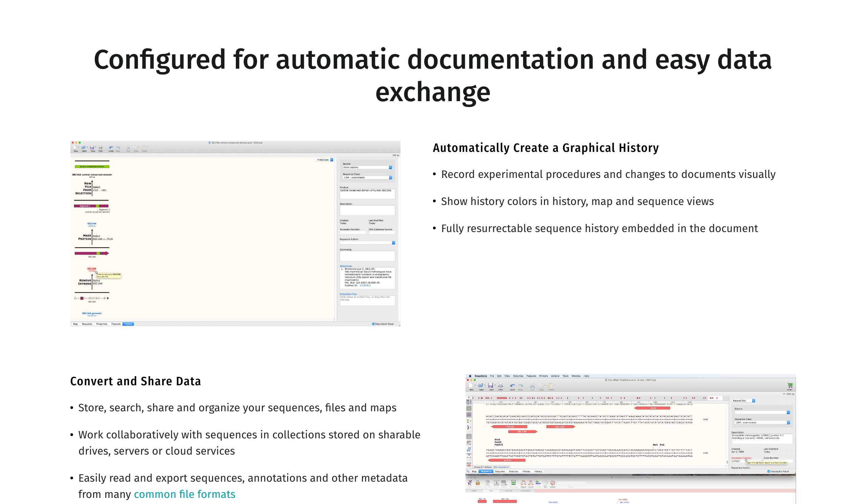Click Paste icon in SEC16A history screenshot
The image size is (866, 504).
click(144, 147)
